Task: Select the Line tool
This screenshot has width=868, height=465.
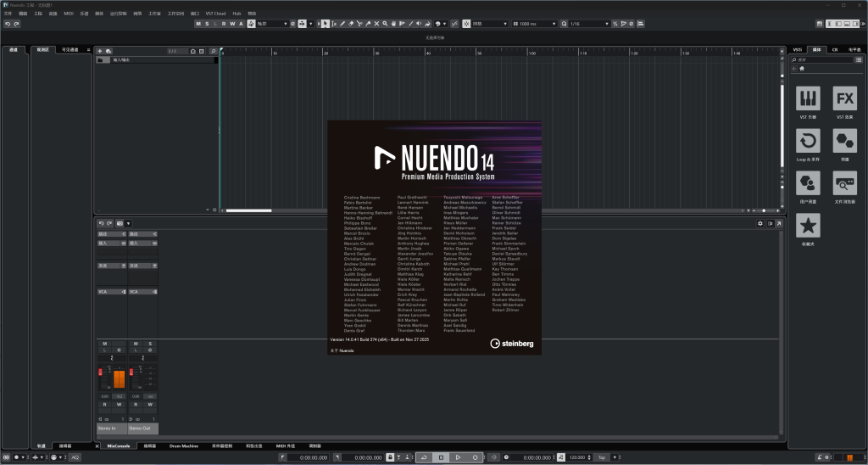Action: [411, 24]
